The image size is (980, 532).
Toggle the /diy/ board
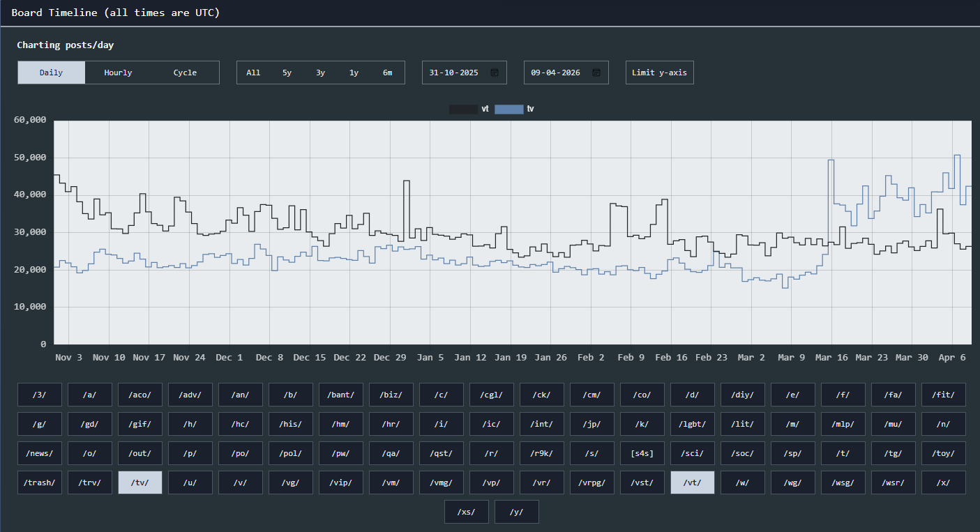coord(743,395)
